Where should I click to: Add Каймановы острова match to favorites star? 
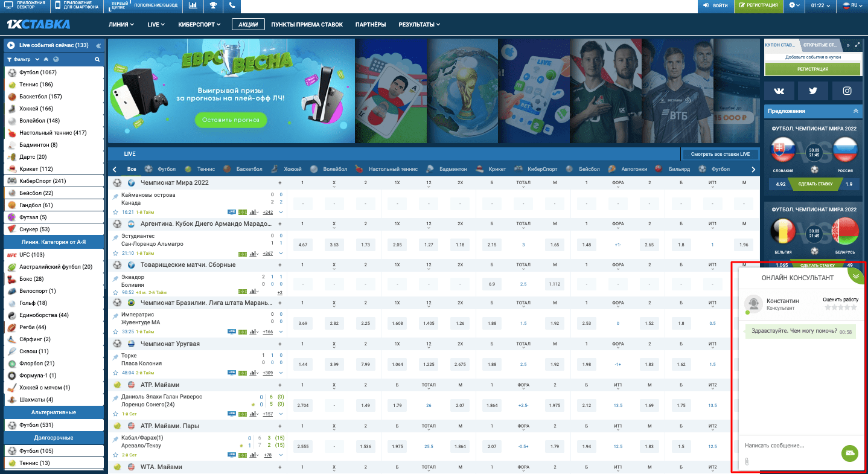tap(115, 212)
